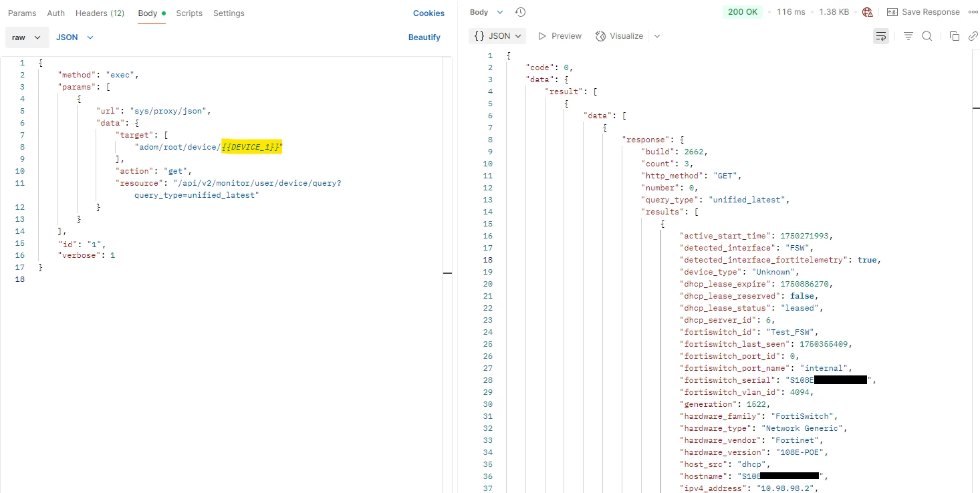980x493 pixels.
Task: Open the raw body type dropdown
Action: (x=27, y=37)
